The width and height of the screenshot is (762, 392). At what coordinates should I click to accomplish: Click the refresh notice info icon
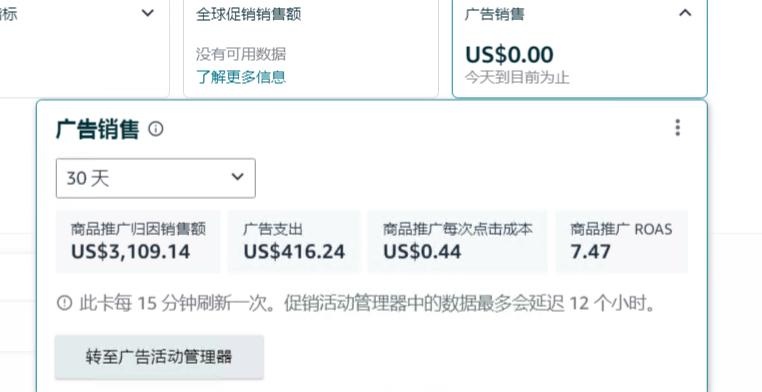coord(64,303)
